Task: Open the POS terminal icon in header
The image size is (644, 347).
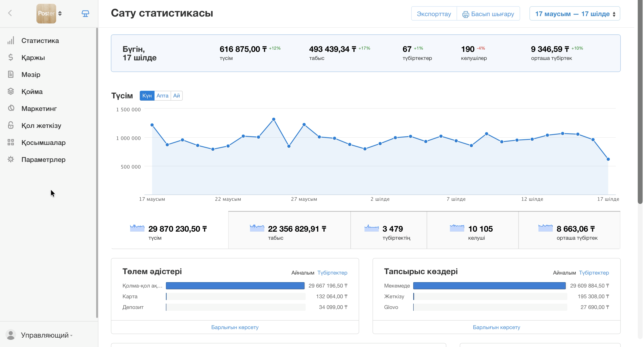Action: point(85,13)
